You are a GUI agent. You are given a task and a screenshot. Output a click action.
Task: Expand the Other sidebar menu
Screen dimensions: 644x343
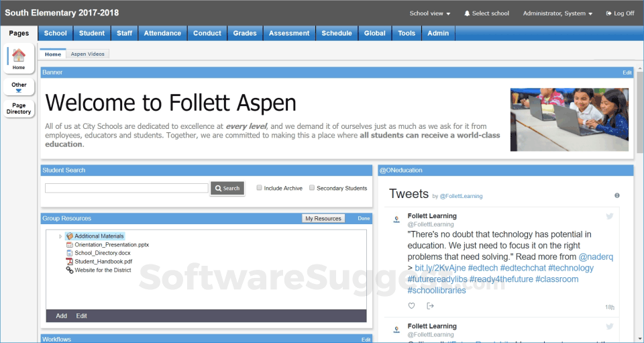tap(19, 87)
